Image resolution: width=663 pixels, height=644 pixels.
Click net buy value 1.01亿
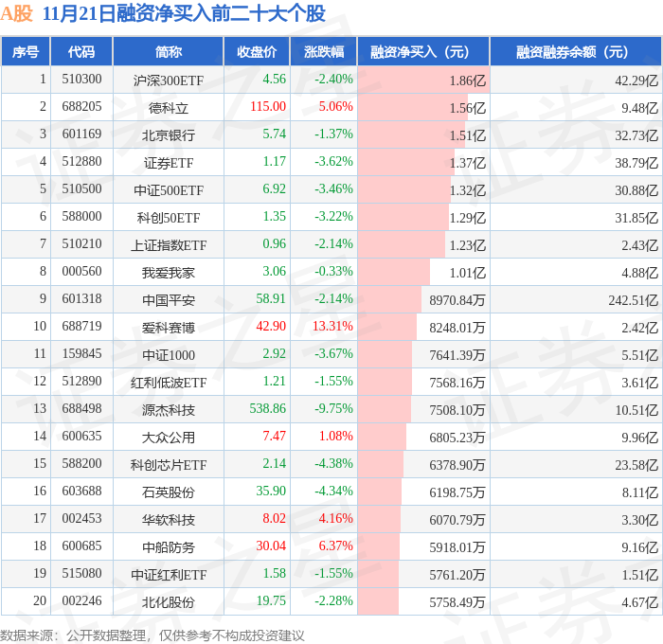click(467, 273)
